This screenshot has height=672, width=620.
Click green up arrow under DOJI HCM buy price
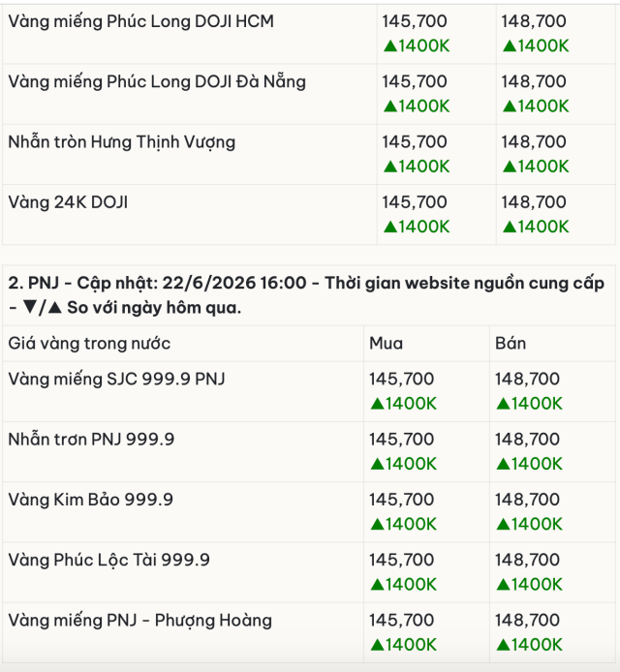point(390,46)
